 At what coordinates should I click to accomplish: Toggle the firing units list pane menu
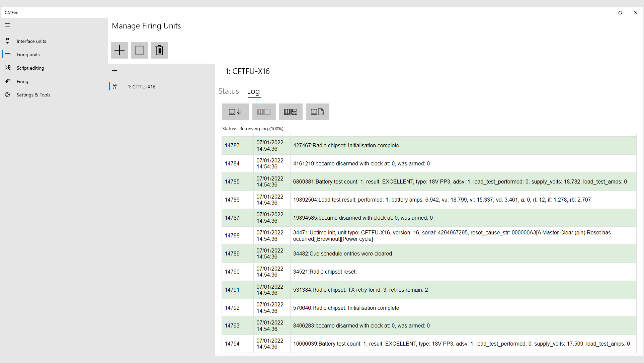(x=114, y=71)
